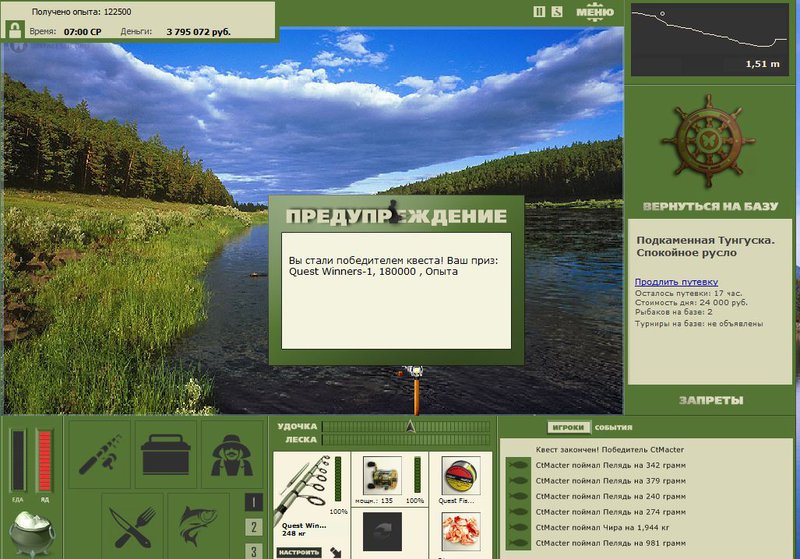Open the food knife and fork icon
This screenshot has height=559, width=800.
point(133,525)
